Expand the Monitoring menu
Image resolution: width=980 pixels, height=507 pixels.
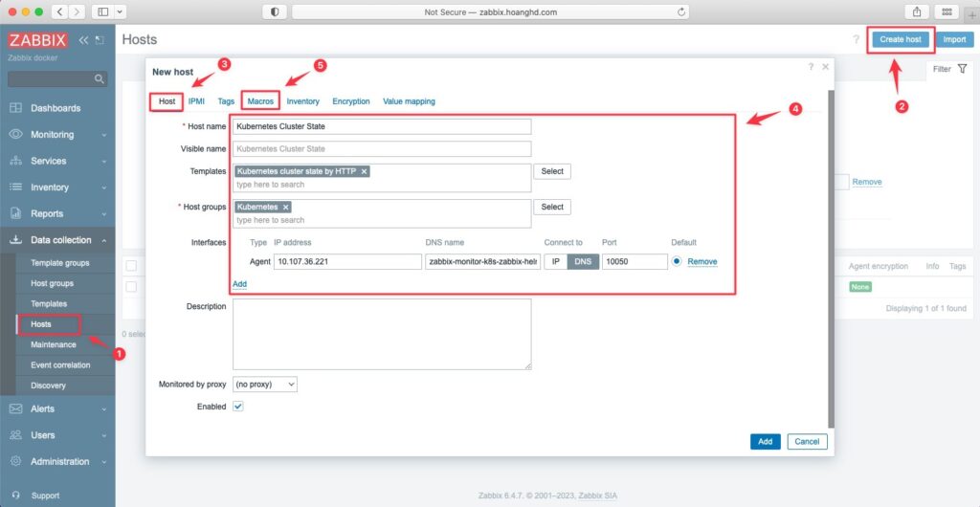click(x=103, y=135)
